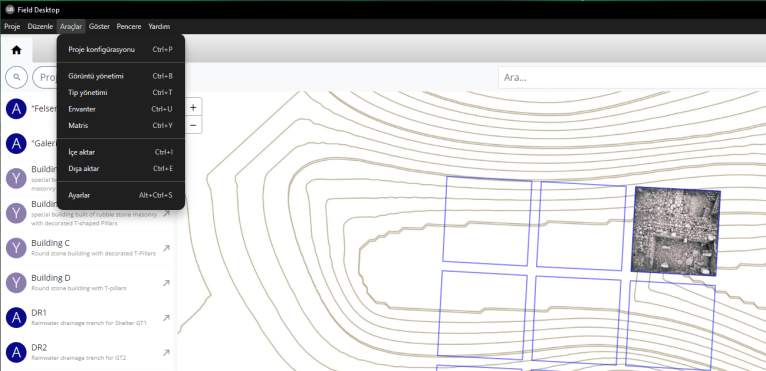Jump to Building C arrow icon
The width and height of the screenshot is (766, 371).
[x=166, y=248]
